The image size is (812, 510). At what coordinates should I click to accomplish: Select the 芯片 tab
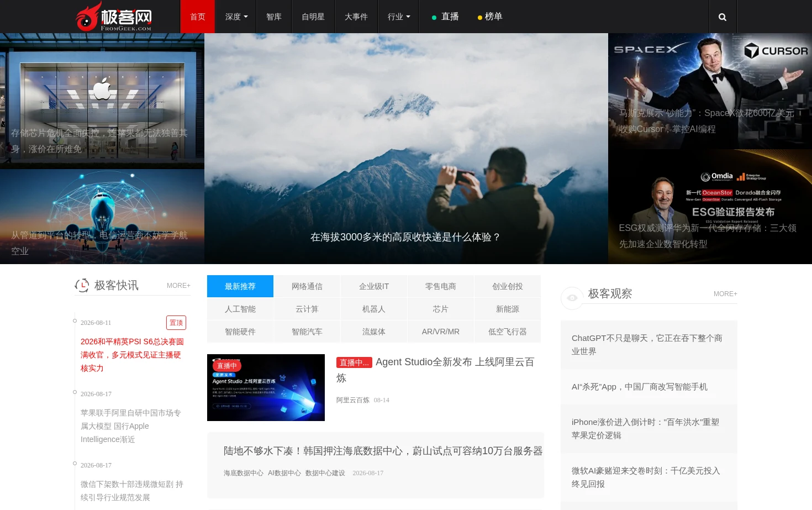(x=441, y=309)
